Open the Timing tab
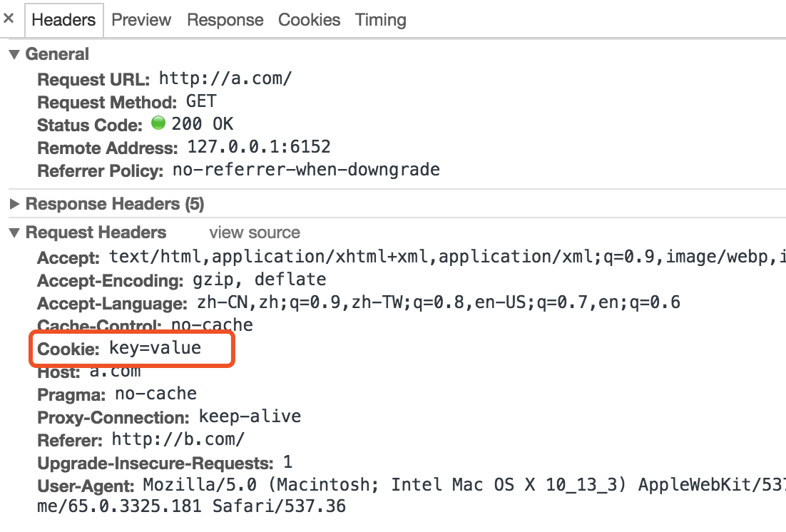 pos(380,20)
